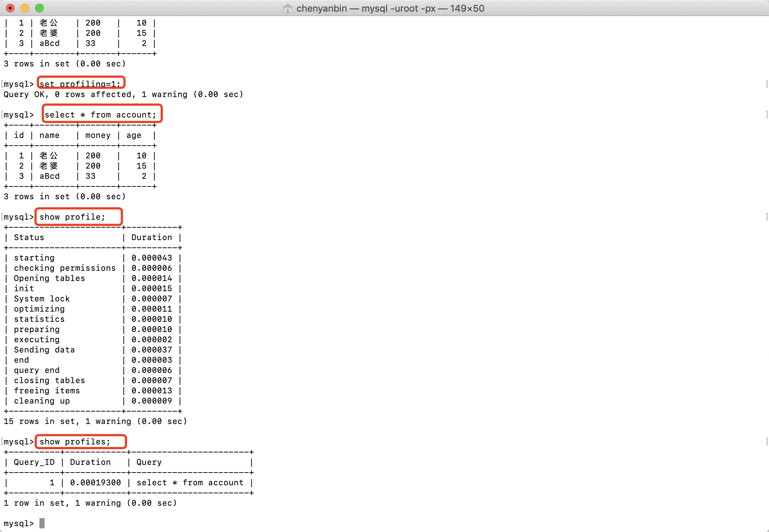Click the 'optimizing' status row

click(93, 309)
